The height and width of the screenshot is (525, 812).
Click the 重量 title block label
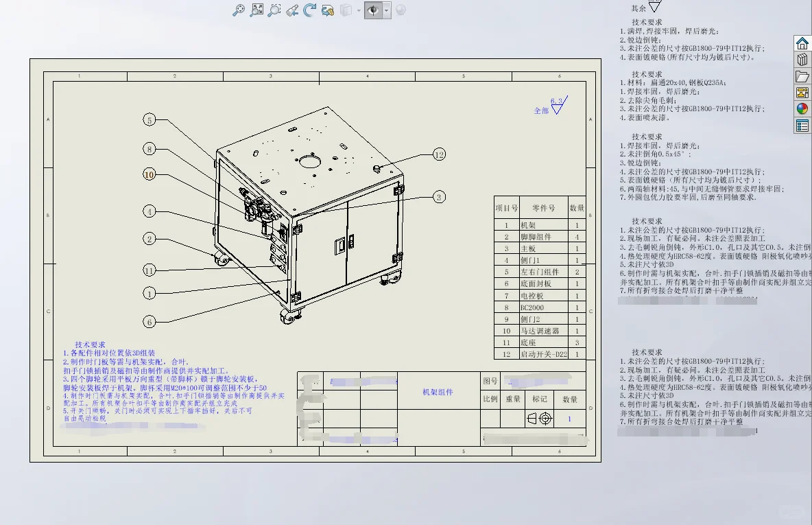pyautogui.click(x=513, y=399)
